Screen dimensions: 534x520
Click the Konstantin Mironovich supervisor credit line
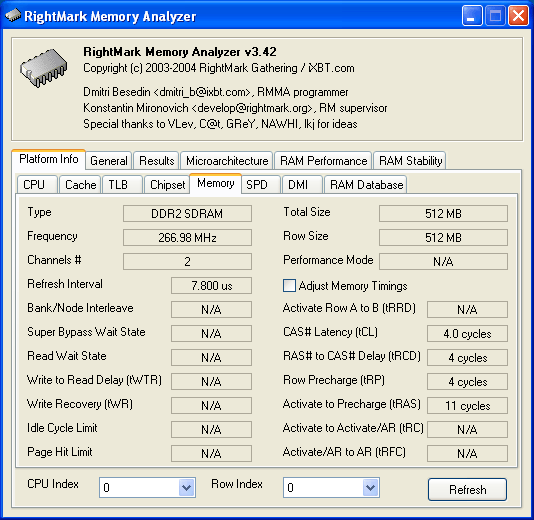[x=235, y=108]
